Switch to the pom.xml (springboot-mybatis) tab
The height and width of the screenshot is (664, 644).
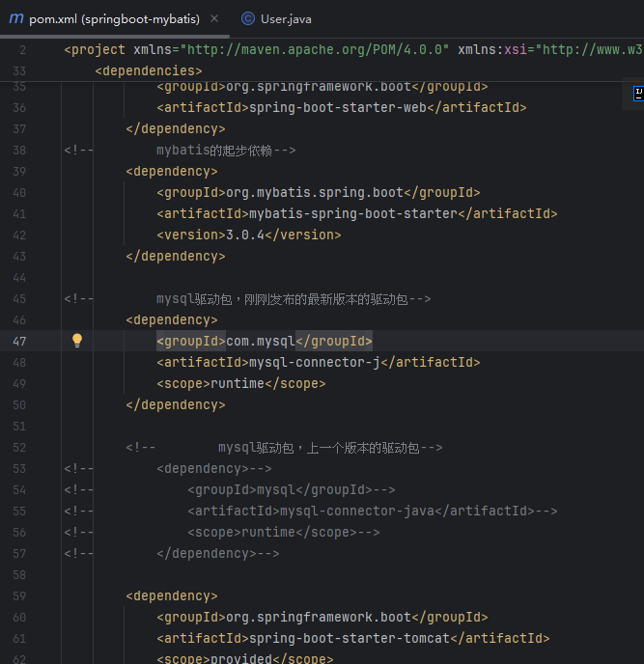coord(114,19)
